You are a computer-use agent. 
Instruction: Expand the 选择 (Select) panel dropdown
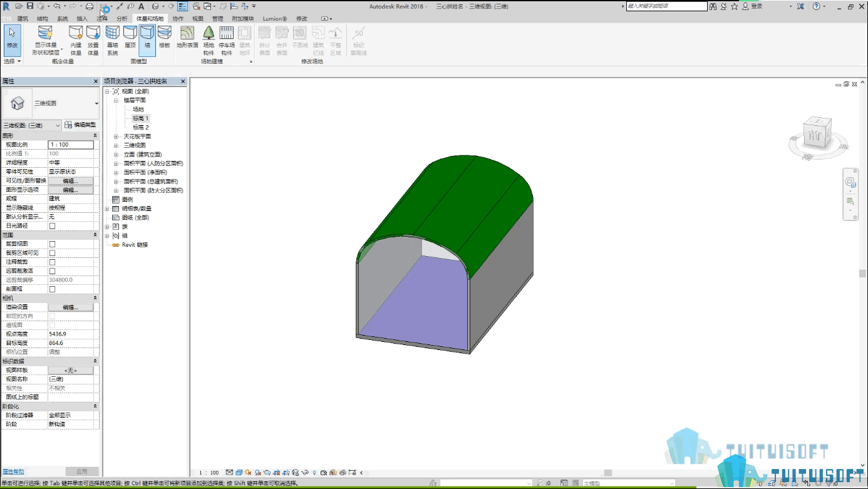[13, 61]
